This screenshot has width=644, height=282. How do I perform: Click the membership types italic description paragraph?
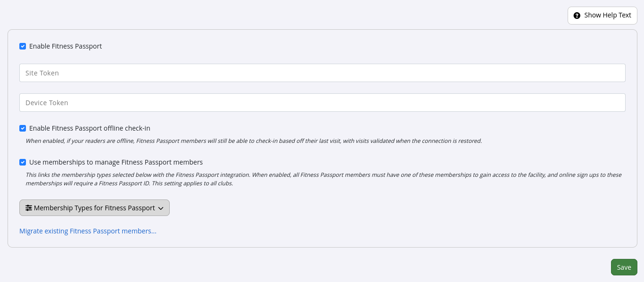(x=323, y=179)
